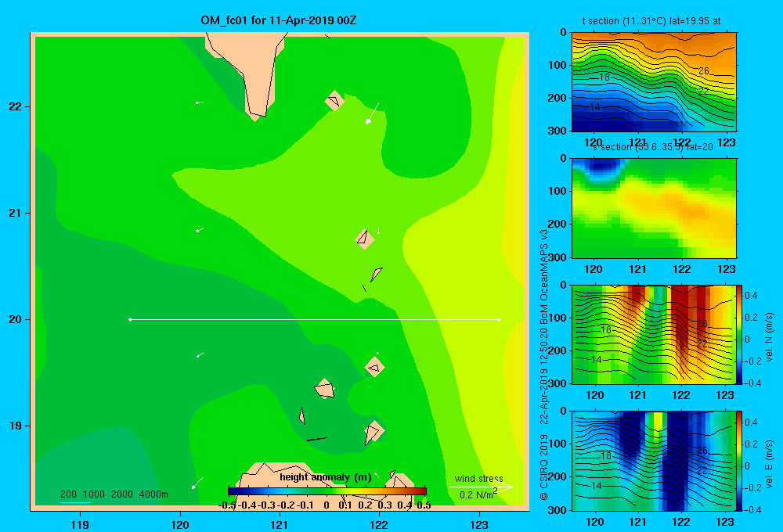Click the '0.2 N/m2' wind stress value
Viewport: 783px width, 532px height.
click(x=478, y=494)
